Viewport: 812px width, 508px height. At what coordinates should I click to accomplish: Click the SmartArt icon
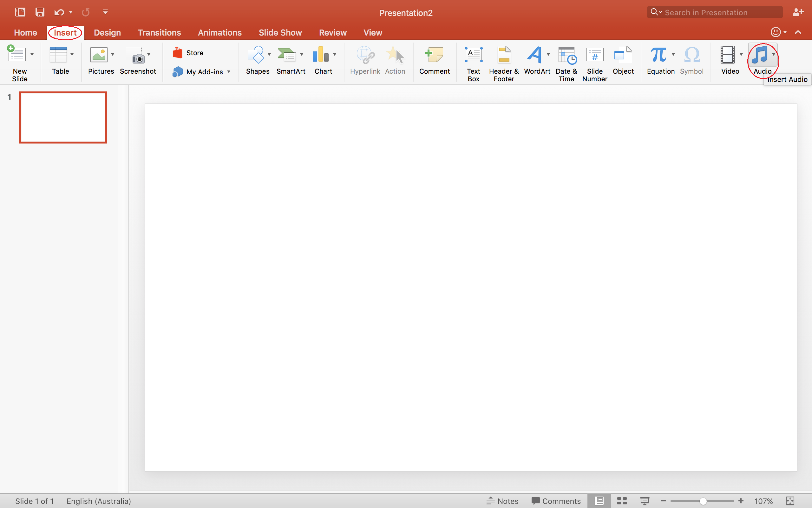tap(287, 55)
